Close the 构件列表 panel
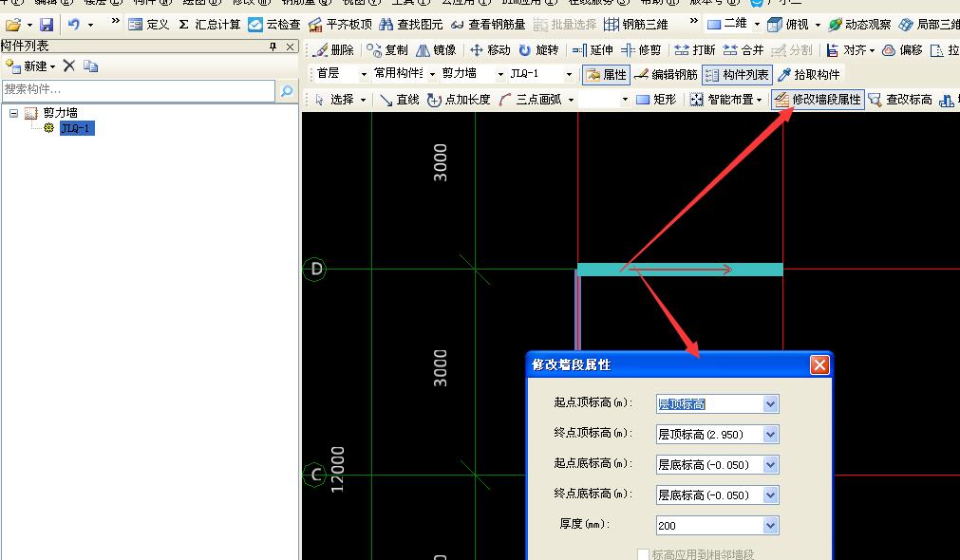 pyautogui.click(x=291, y=47)
